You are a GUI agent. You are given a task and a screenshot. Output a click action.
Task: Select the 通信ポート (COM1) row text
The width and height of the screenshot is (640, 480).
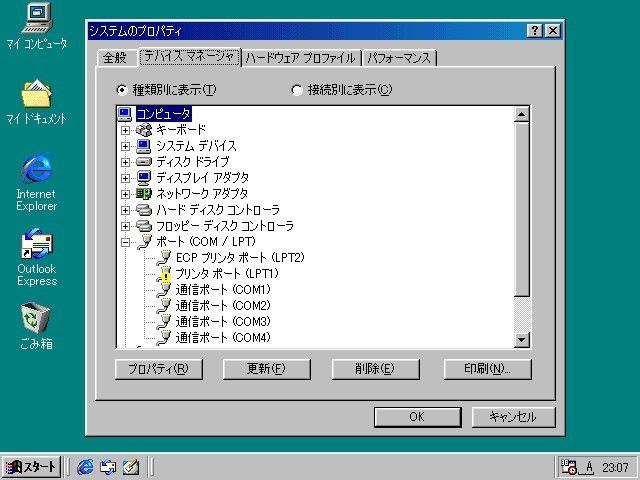[223, 290]
